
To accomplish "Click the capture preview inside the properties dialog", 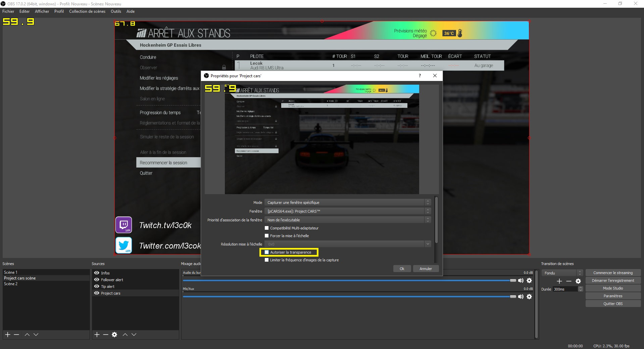I will 322,139.
